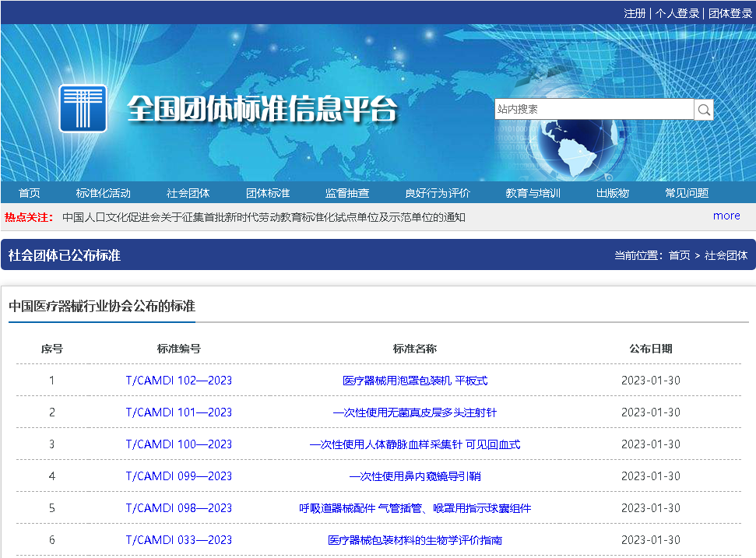Open 团体登录 group login

pyautogui.click(x=730, y=13)
